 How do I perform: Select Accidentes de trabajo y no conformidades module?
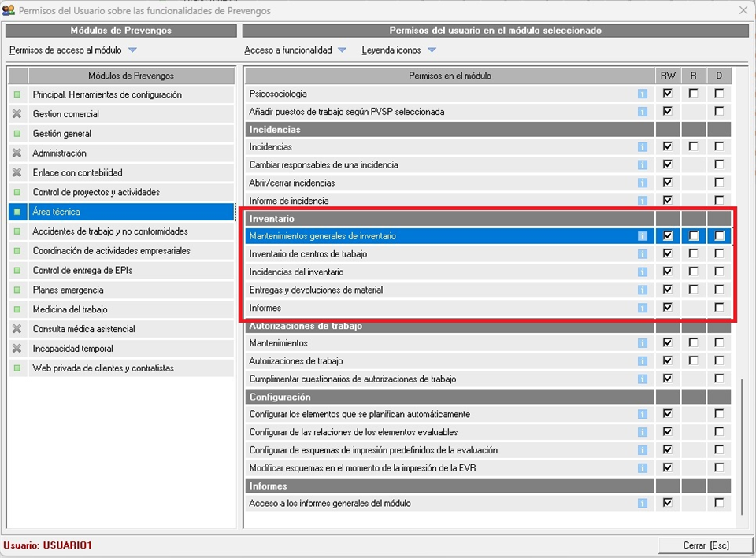pos(109,231)
